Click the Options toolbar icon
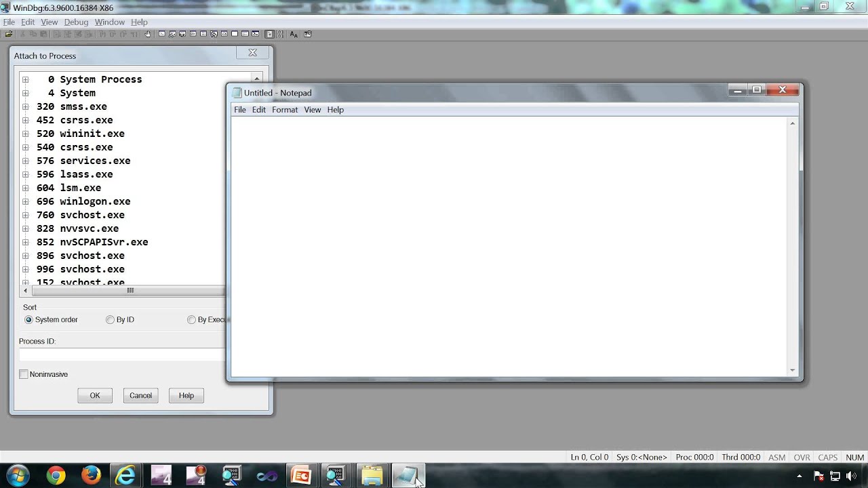The width and height of the screenshot is (868, 488). click(x=308, y=34)
